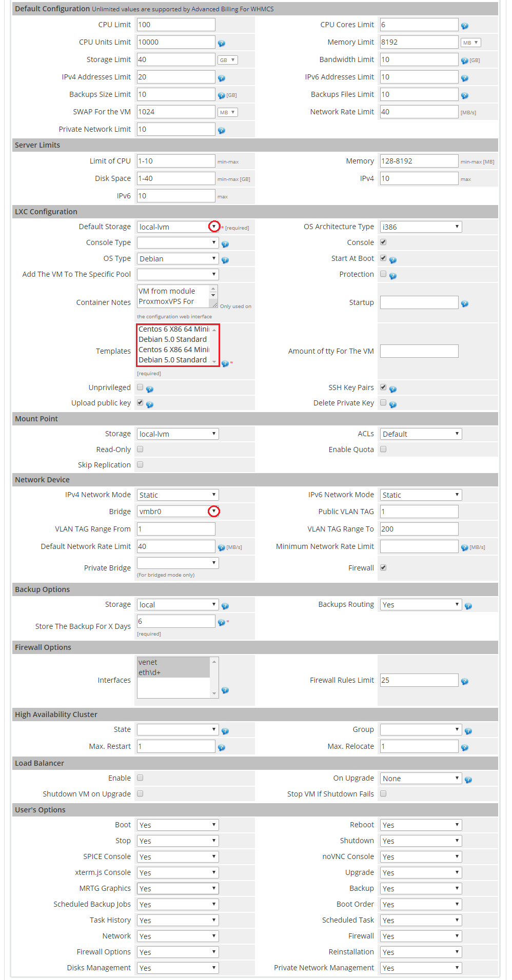
Task: Click help icon for Private Network Limit
Action: pyautogui.click(x=221, y=130)
